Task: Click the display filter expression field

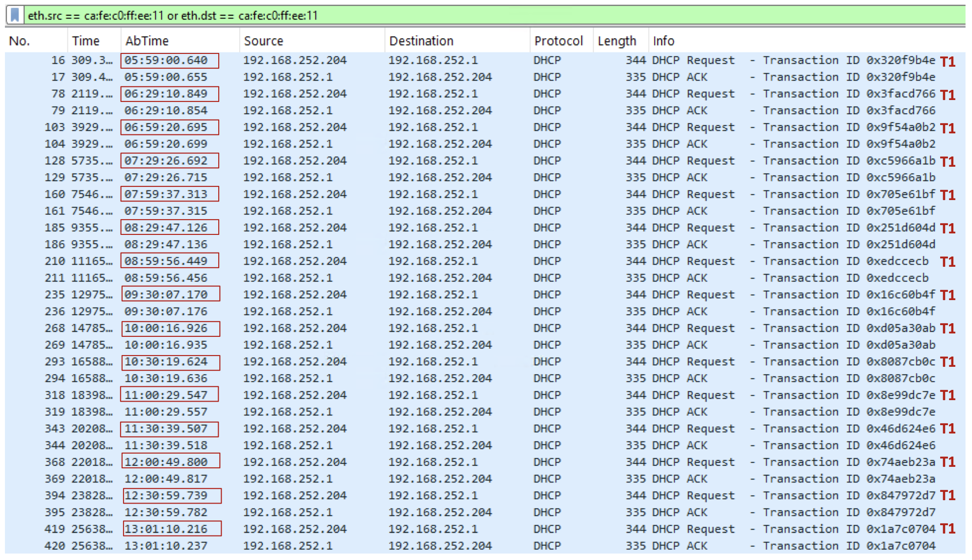Action: [x=494, y=16]
